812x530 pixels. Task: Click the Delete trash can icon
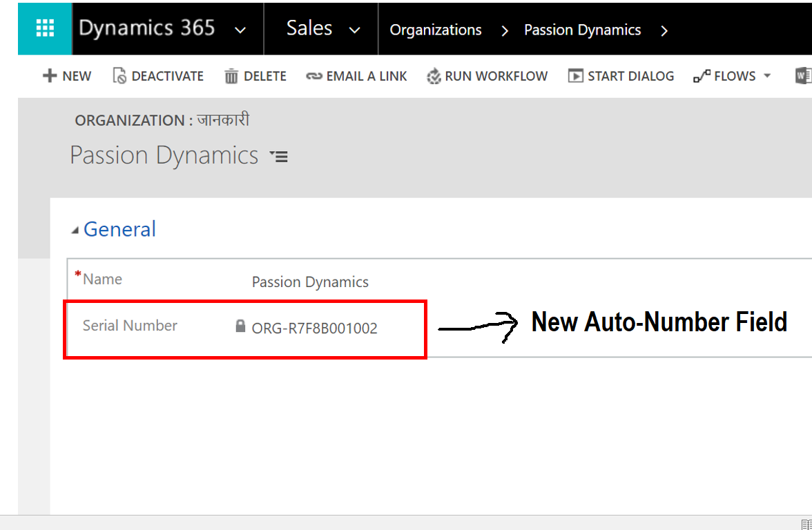[x=231, y=77]
